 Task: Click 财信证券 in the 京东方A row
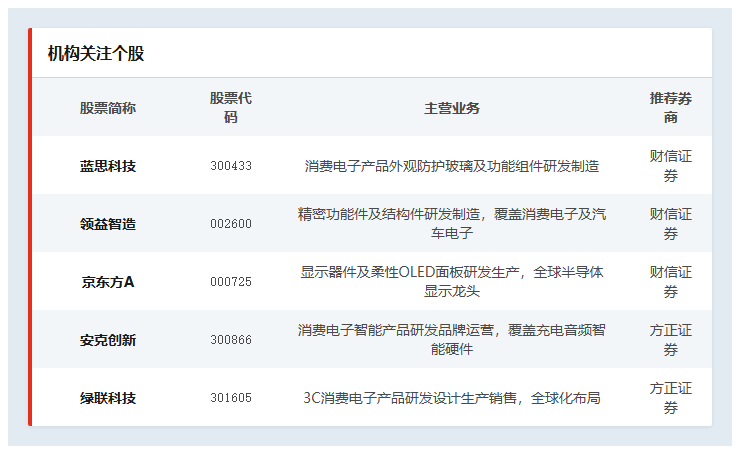671,282
